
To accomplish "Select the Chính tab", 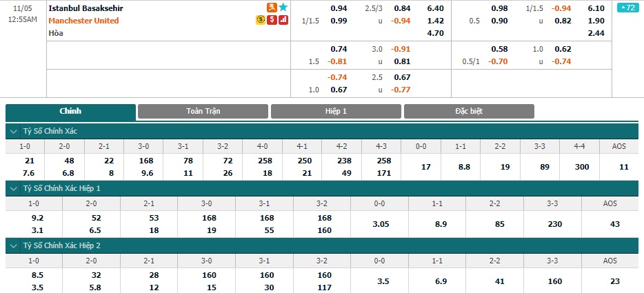I will 70,112.
